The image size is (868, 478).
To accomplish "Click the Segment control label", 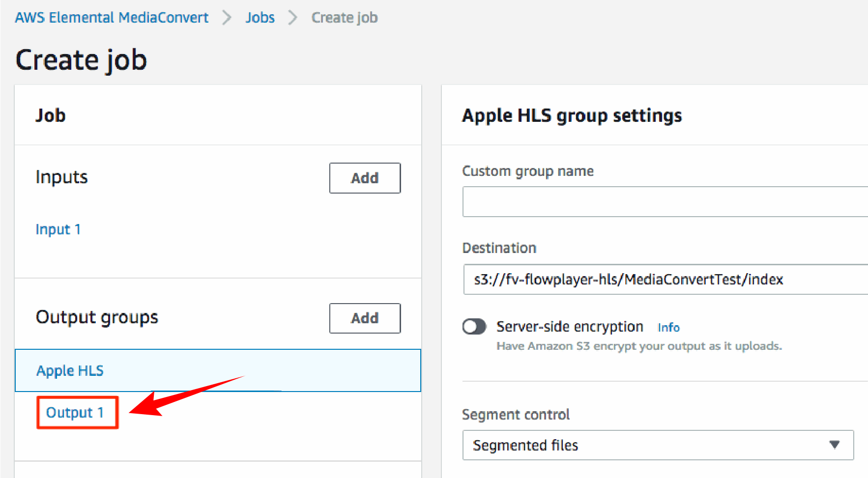I will pos(516,415).
